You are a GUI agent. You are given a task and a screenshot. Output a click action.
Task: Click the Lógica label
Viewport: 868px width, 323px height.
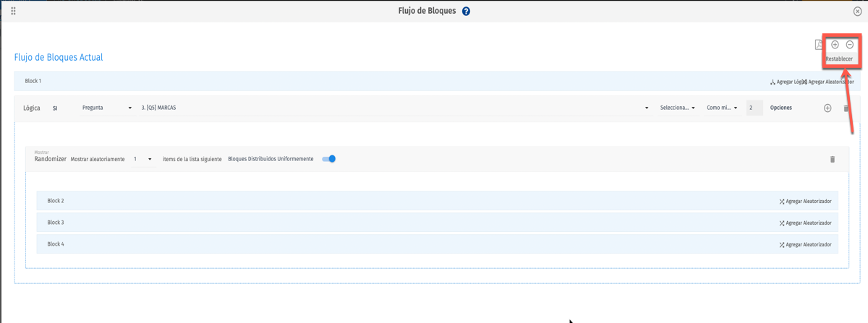(x=32, y=108)
